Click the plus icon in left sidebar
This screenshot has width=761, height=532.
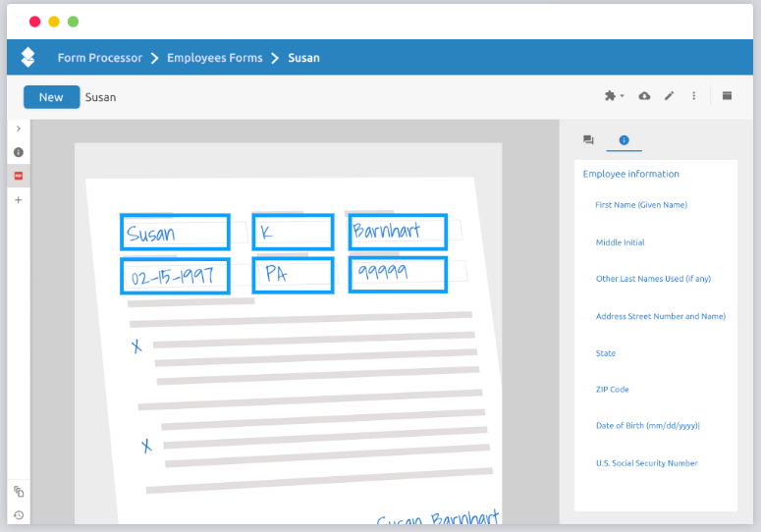click(x=19, y=199)
